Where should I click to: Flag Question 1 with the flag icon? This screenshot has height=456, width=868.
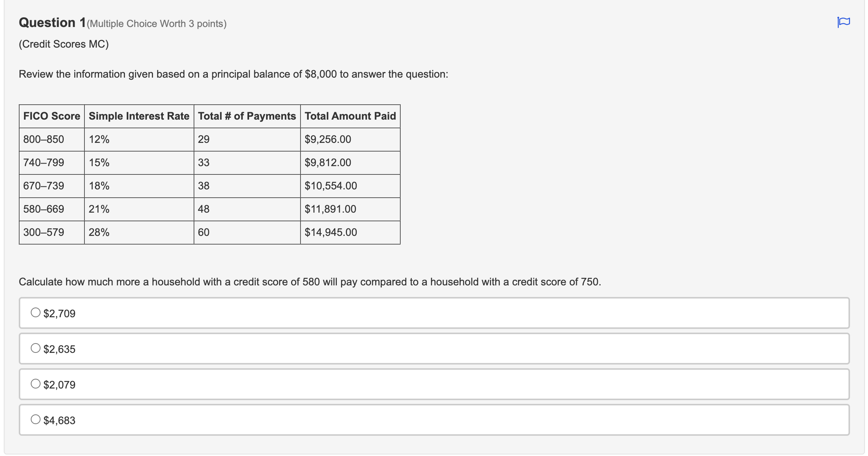point(844,22)
